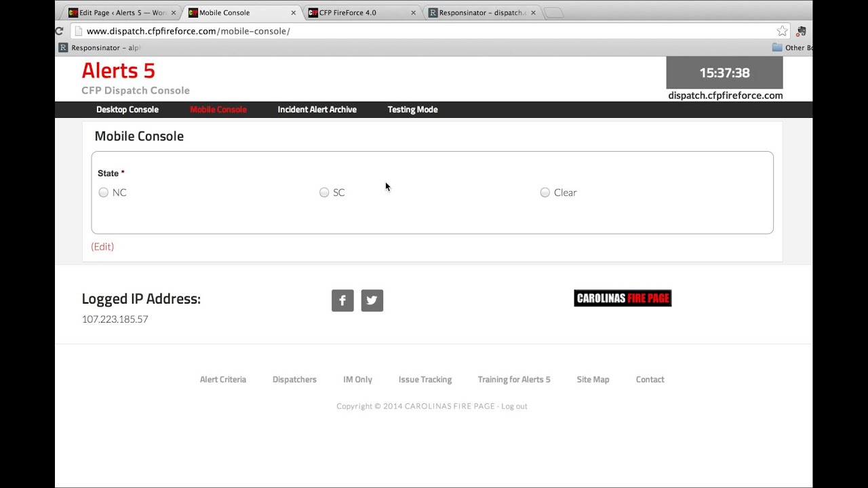Click the IP address 107.223.185.57

(115, 319)
